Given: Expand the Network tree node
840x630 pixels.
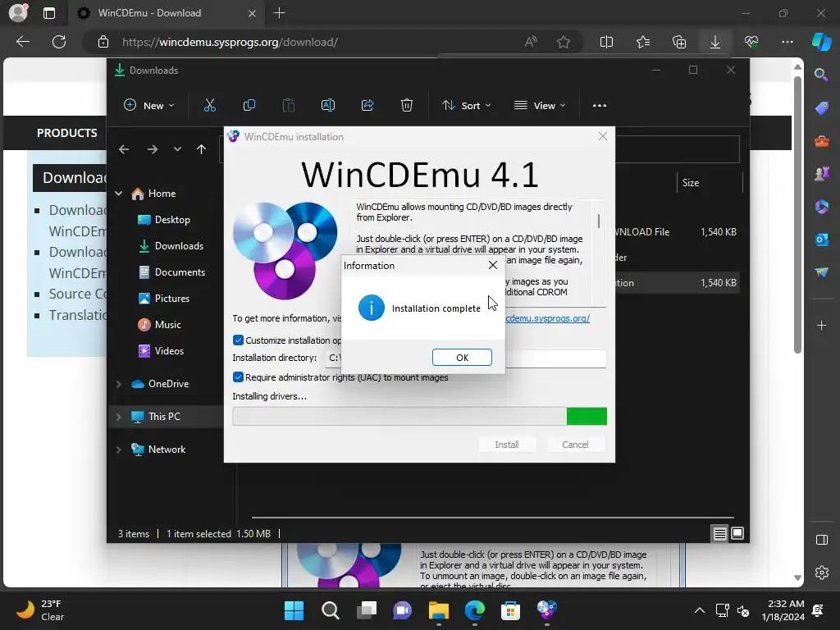Looking at the screenshot, I should coord(119,450).
